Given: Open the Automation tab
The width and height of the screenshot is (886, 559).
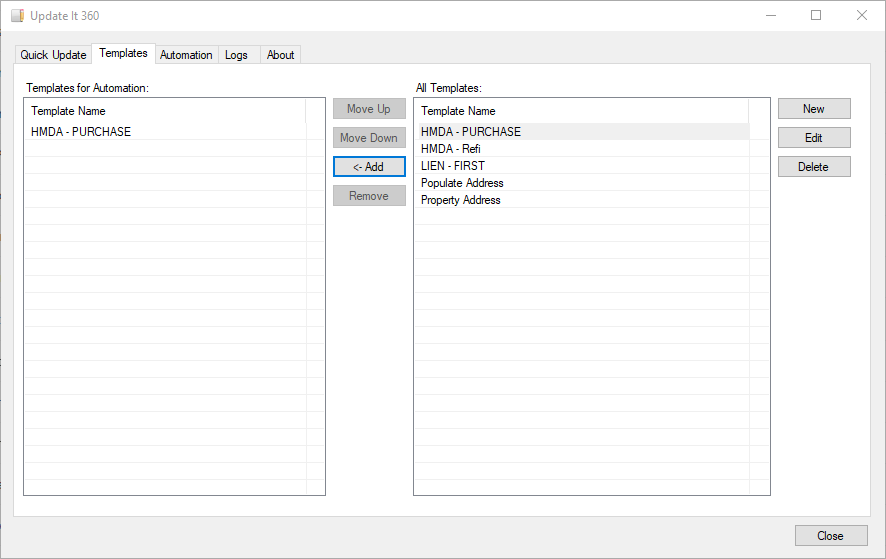Looking at the screenshot, I should pos(186,55).
